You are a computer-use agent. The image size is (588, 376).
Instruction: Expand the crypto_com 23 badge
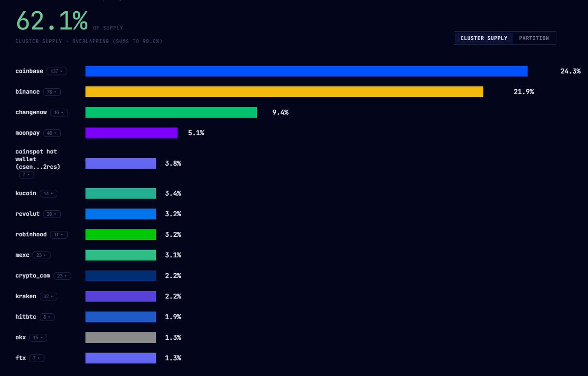[x=62, y=276]
